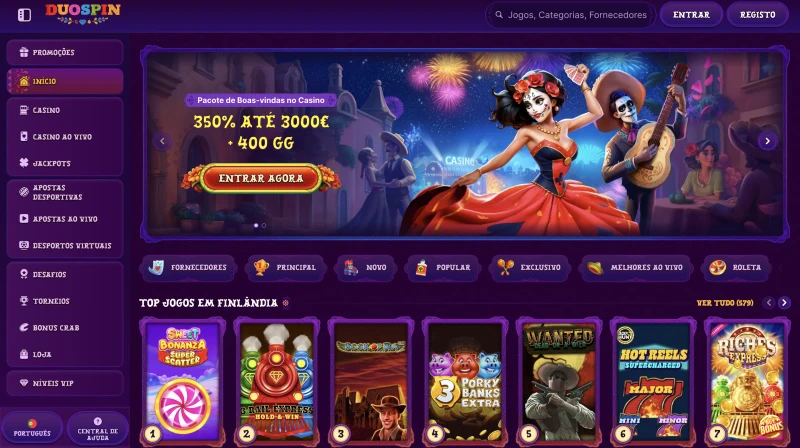Click the Níveis VIP diamond icon

[23, 383]
